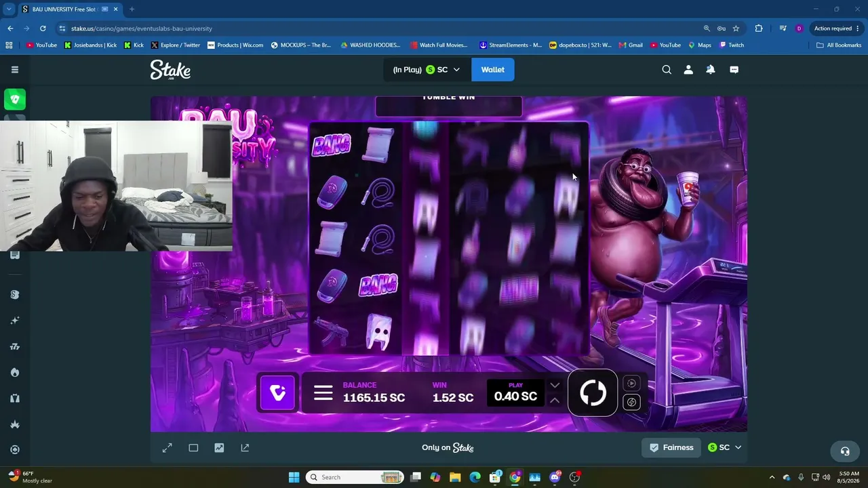Open the Wallet
Image resolution: width=868 pixels, height=488 pixels.
[x=493, y=70]
